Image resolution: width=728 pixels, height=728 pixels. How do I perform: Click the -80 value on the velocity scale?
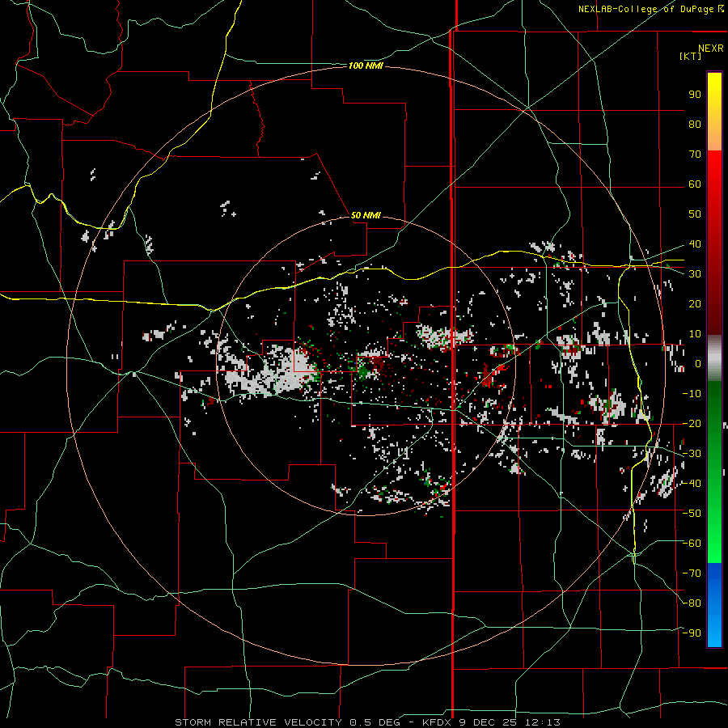pyautogui.click(x=692, y=603)
